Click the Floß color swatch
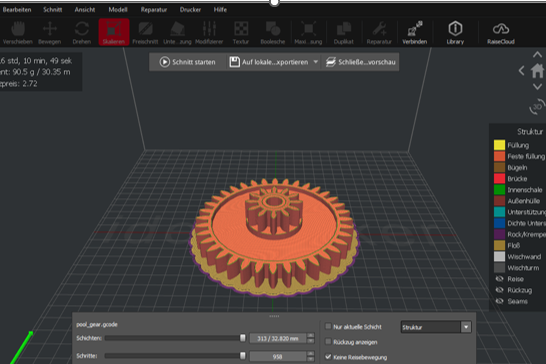Image resolution: width=546 pixels, height=364 pixels. [x=499, y=245]
